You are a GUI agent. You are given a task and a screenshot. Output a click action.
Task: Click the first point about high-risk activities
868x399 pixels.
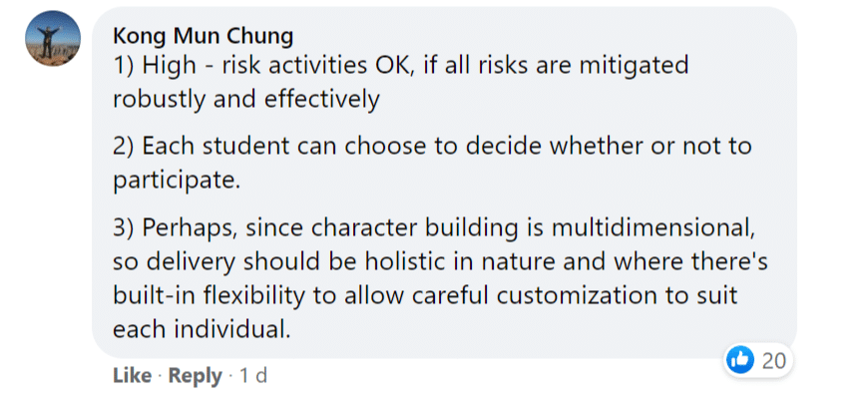401,83
